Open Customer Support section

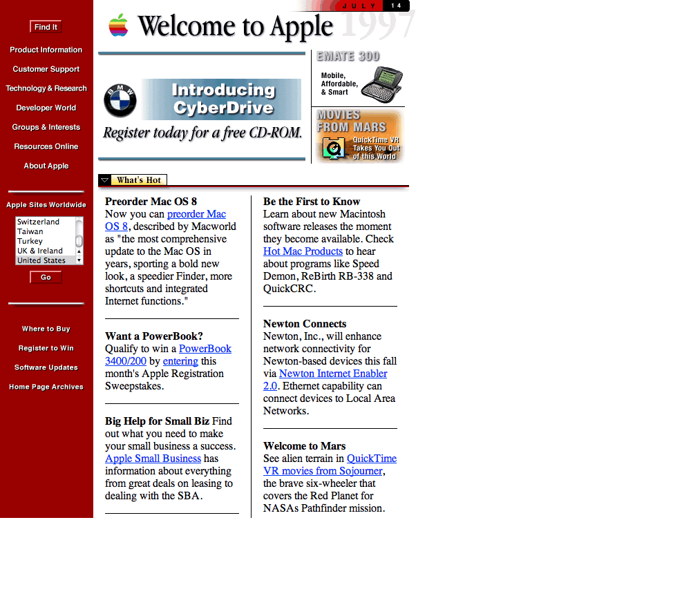(x=46, y=69)
